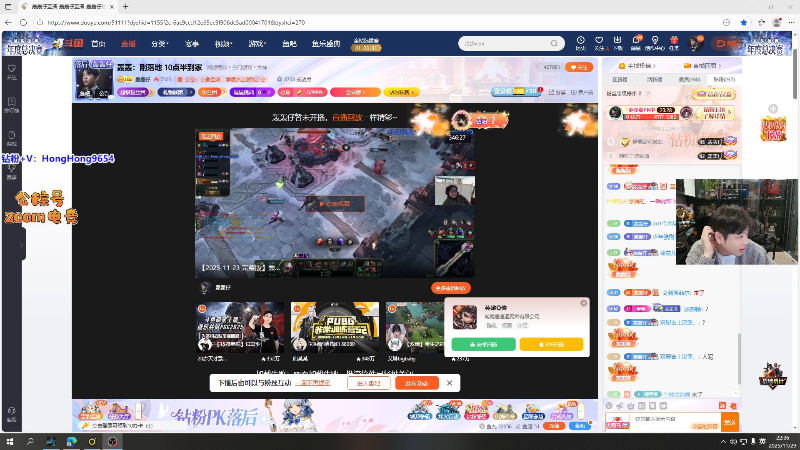Click the 不再提示 link in offline banner
This screenshot has height=450, width=800.
pos(312,383)
